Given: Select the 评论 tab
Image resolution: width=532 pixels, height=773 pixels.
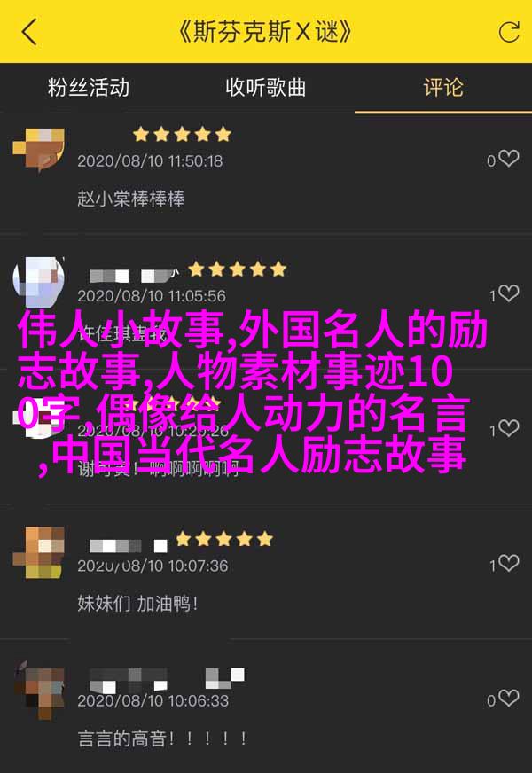Looking at the screenshot, I should click(x=443, y=88).
